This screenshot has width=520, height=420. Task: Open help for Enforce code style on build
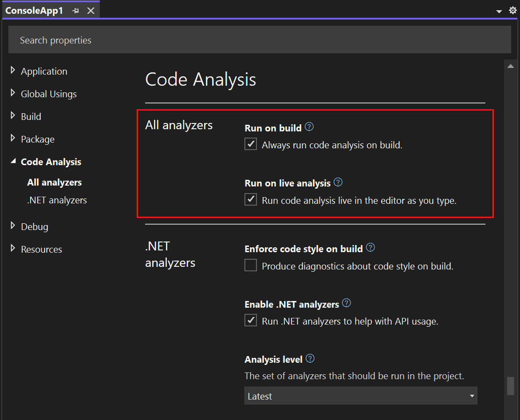[x=370, y=248]
